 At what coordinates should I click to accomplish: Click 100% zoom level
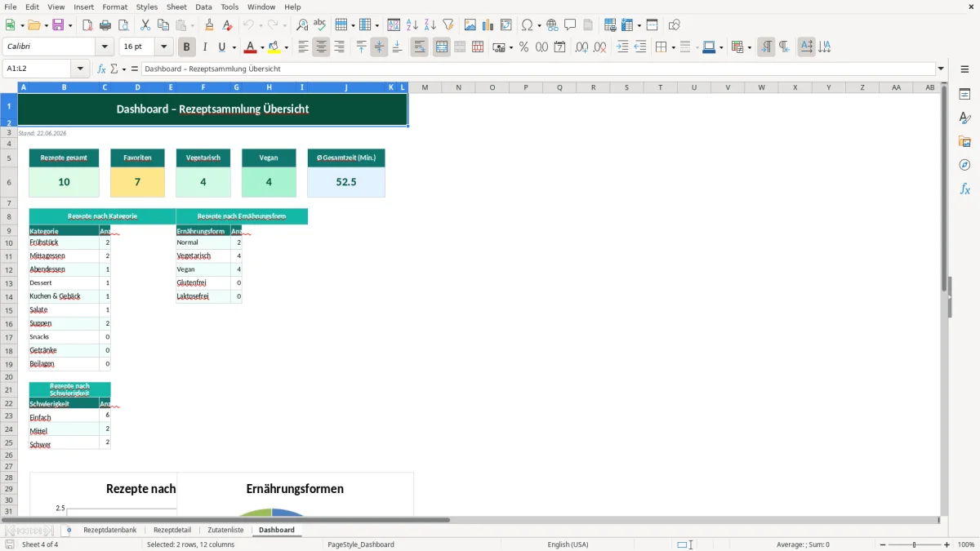coord(966,544)
